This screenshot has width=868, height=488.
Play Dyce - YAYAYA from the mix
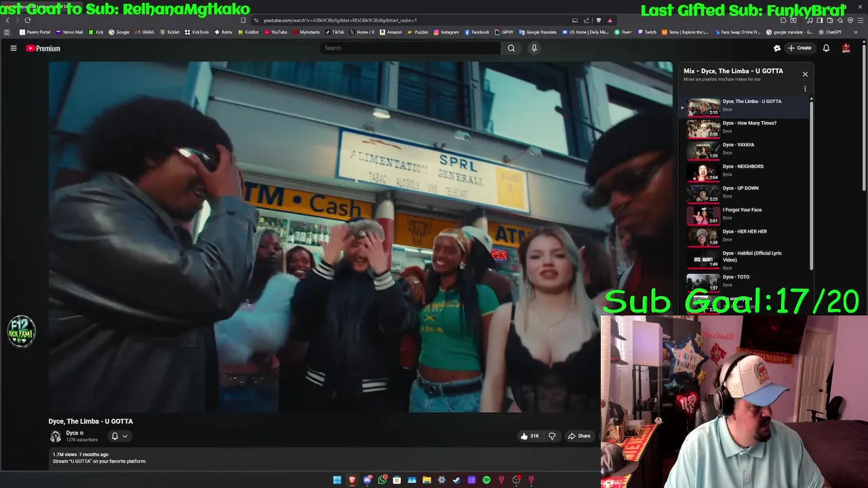pyautogui.click(x=745, y=149)
